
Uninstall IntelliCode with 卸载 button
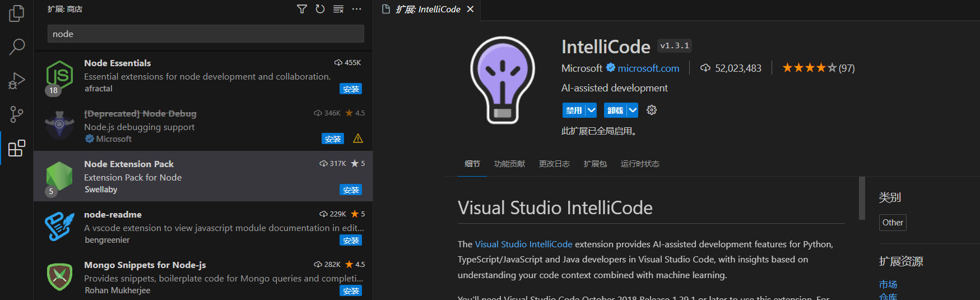(615, 110)
